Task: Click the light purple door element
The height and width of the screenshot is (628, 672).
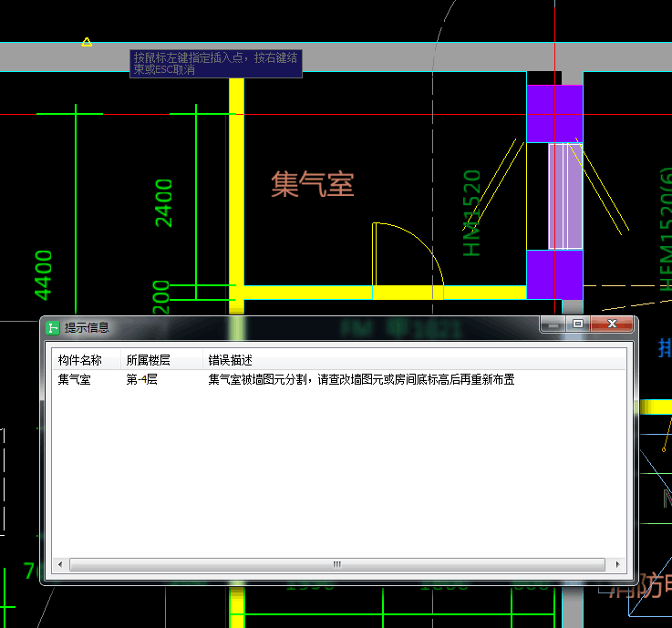Action: click(x=565, y=196)
